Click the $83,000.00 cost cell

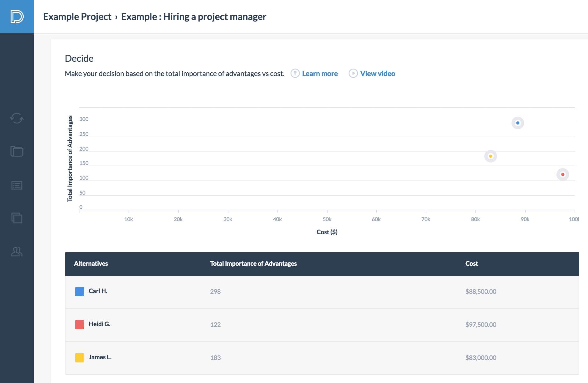coord(481,358)
